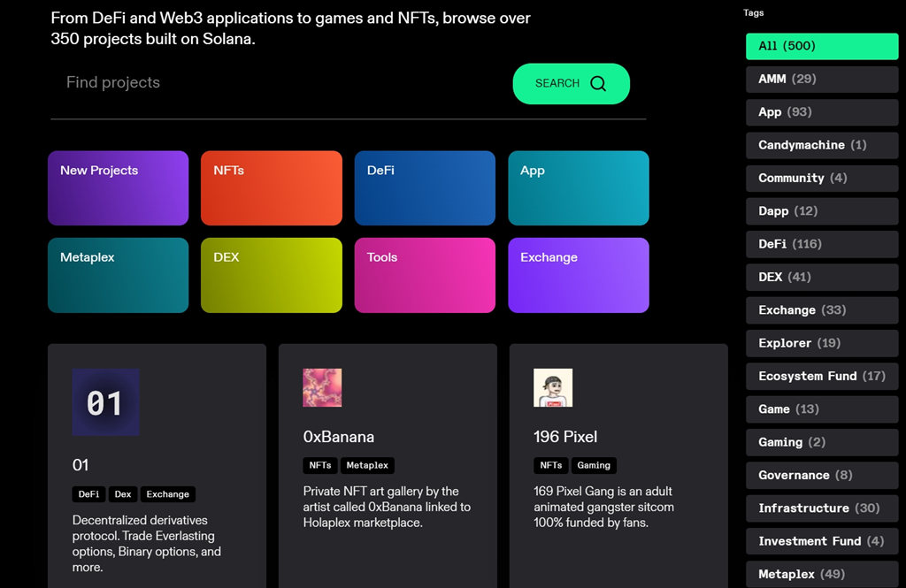Toggle the Candymachine (1) tag filter
Screen dimensions: 906x588
[822, 145]
